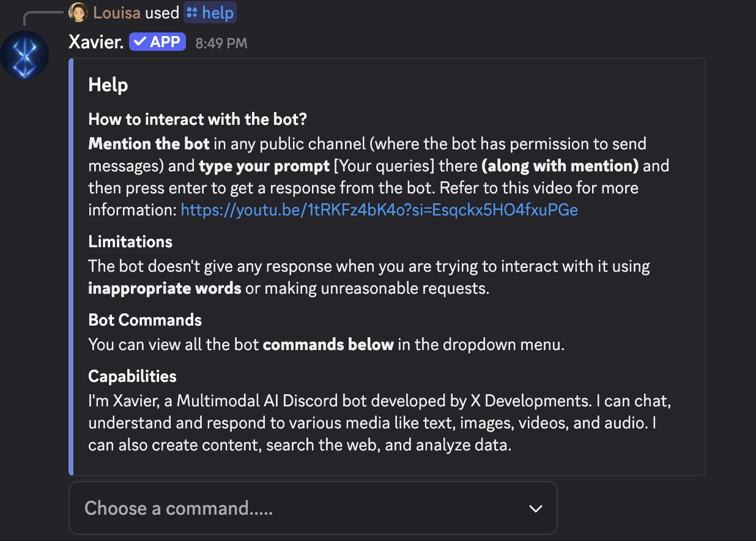Click Louisa's small profile avatar

pyautogui.click(x=78, y=12)
